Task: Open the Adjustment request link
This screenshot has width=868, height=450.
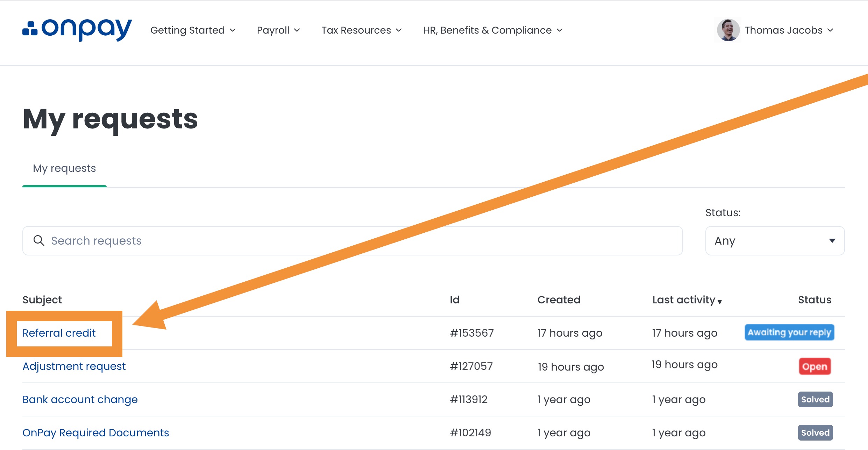Action: pyautogui.click(x=74, y=366)
